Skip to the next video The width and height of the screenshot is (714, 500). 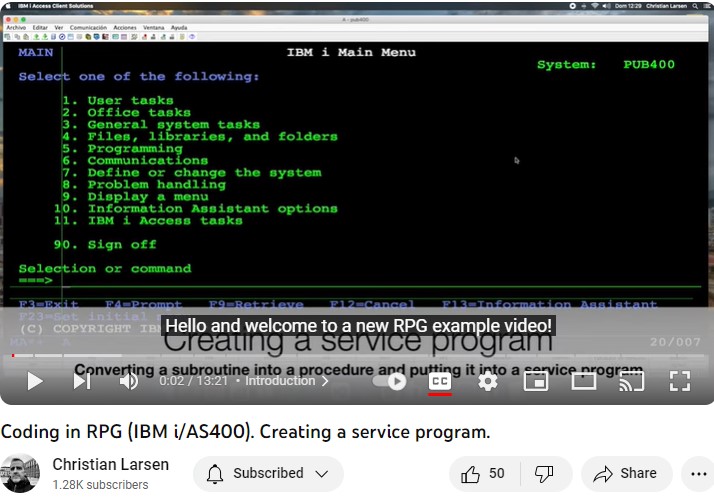pyautogui.click(x=82, y=381)
